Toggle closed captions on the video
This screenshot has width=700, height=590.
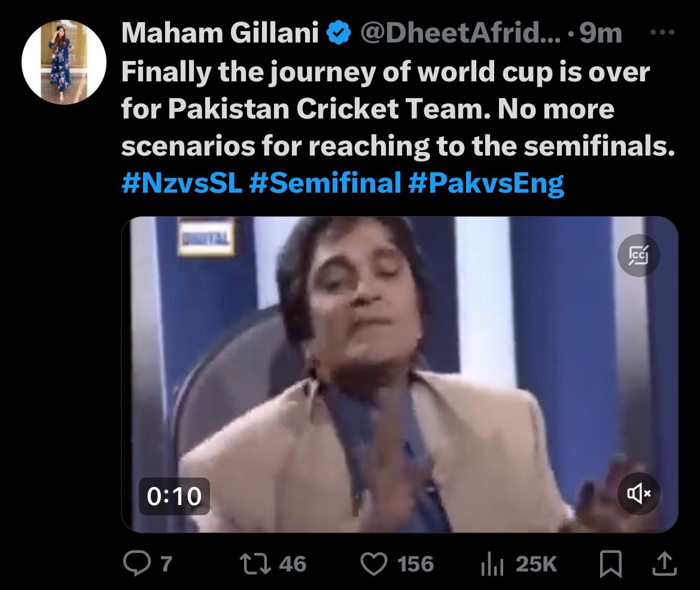[x=639, y=255]
